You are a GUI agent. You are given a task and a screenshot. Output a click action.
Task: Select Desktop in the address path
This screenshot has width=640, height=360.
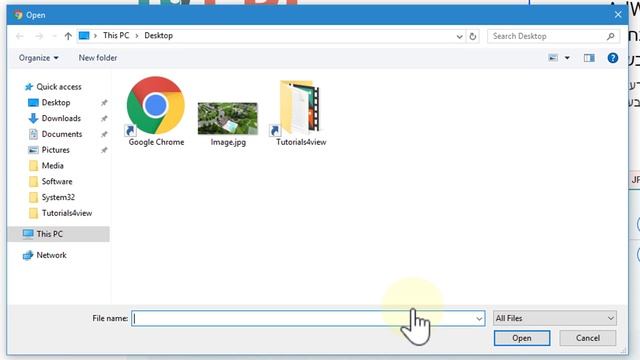[158, 36]
